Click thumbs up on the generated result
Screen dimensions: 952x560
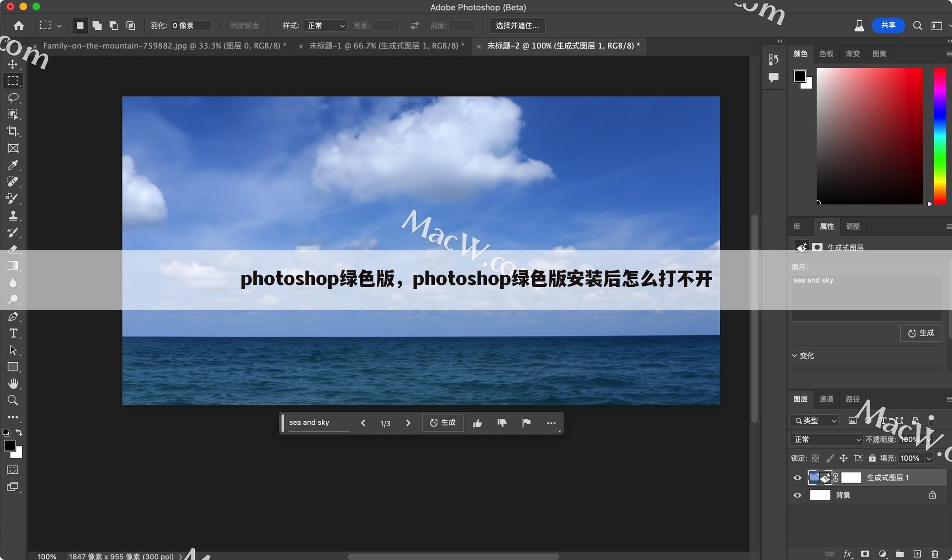(x=477, y=423)
